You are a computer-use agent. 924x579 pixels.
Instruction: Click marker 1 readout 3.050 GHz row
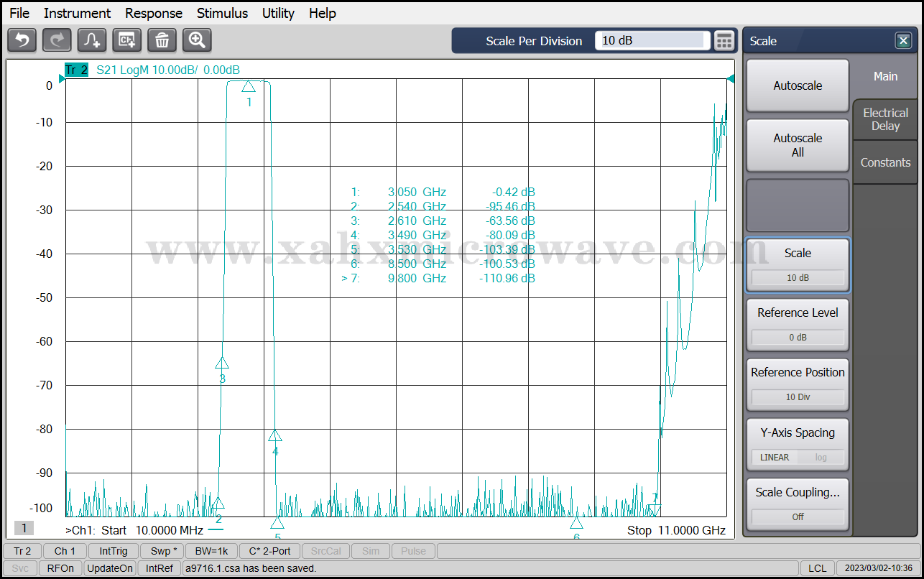point(443,193)
